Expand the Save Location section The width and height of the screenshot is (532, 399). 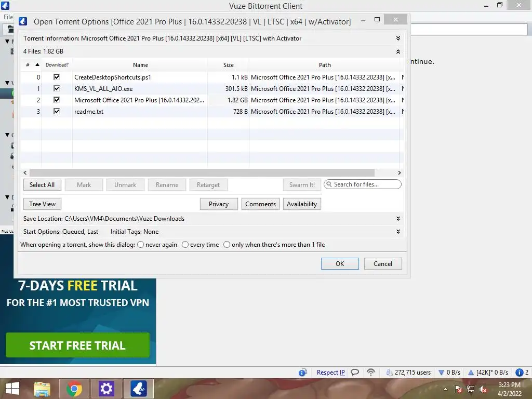pyautogui.click(x=398, y=219)
